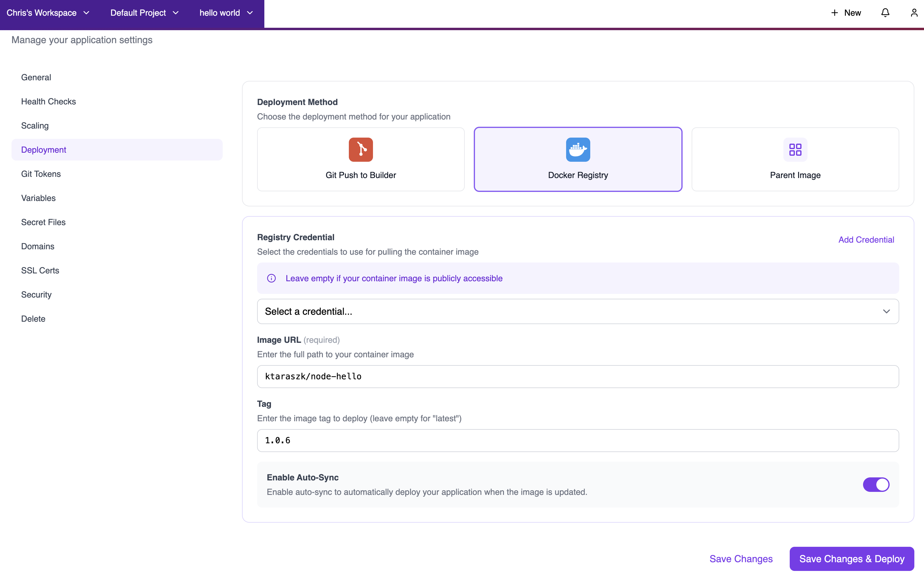Select the Parent Image grid icon
Viewport: 924px width, 583px height.
(795, 150)
